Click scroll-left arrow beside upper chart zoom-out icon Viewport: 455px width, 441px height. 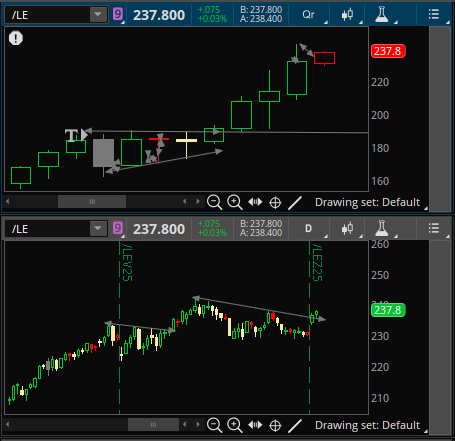point(184,201)
